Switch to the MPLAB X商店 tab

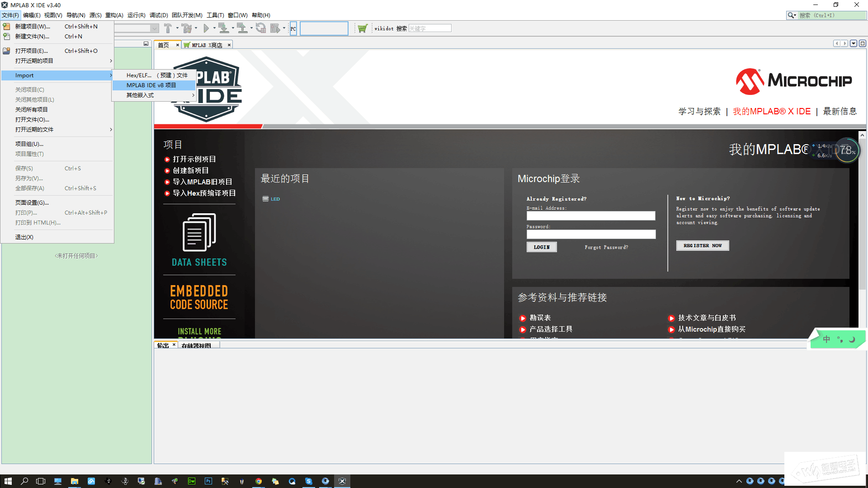(206, 45)
